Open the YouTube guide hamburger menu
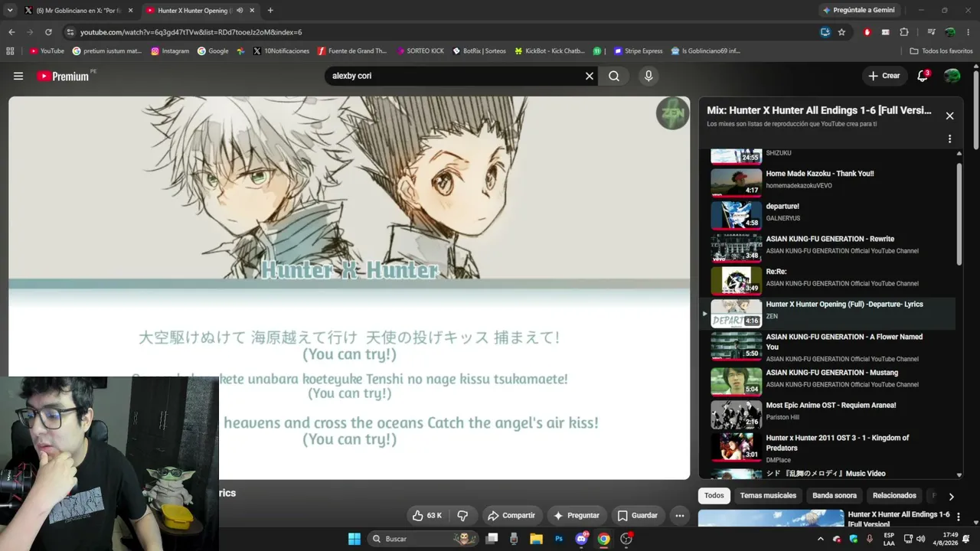 [18, 76]
